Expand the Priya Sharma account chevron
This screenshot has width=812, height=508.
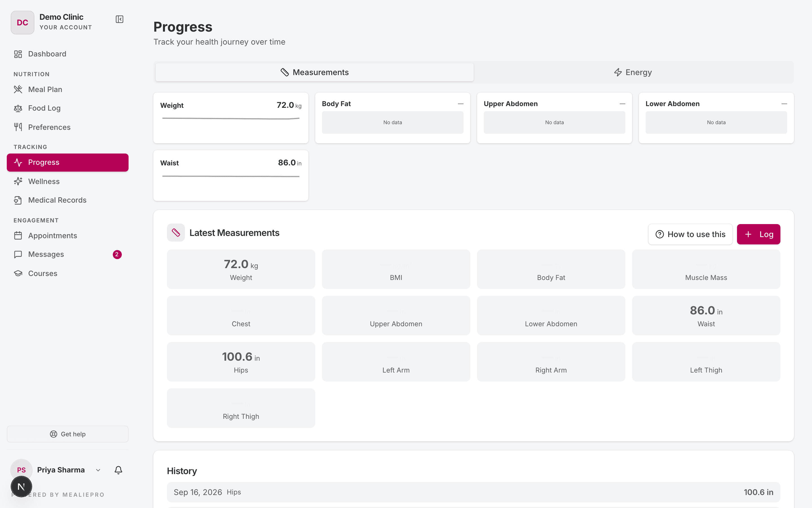[x=98, y=470]
